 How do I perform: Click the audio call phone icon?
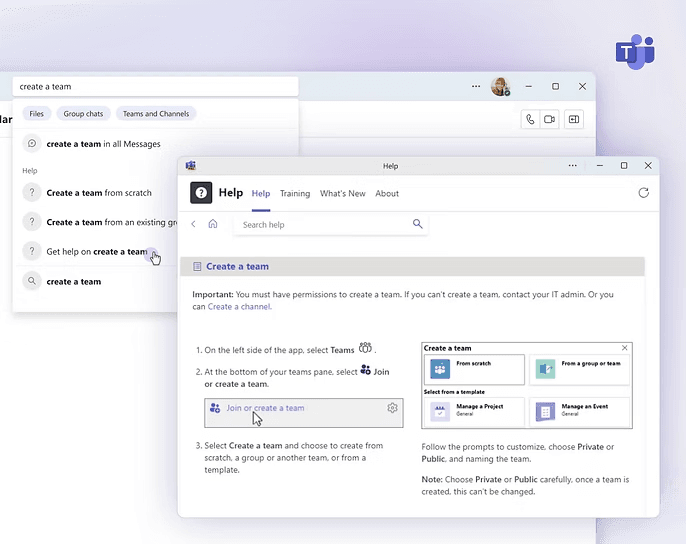pyautogui.click(x=530, y=119)
